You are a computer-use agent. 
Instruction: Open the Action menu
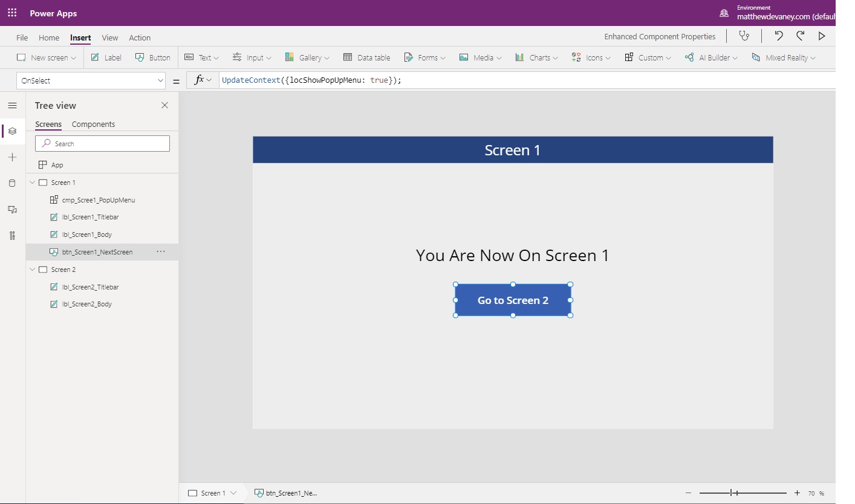pos(140,37)
